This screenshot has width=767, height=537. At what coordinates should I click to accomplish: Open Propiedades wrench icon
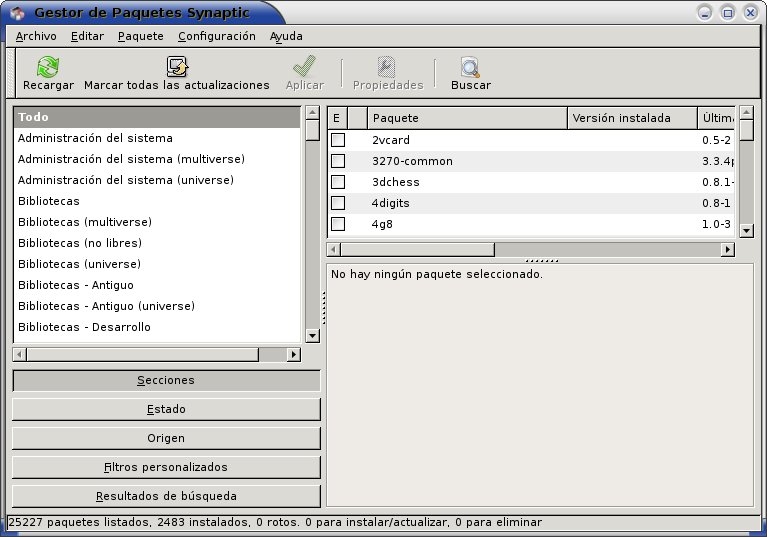point(386,67)
